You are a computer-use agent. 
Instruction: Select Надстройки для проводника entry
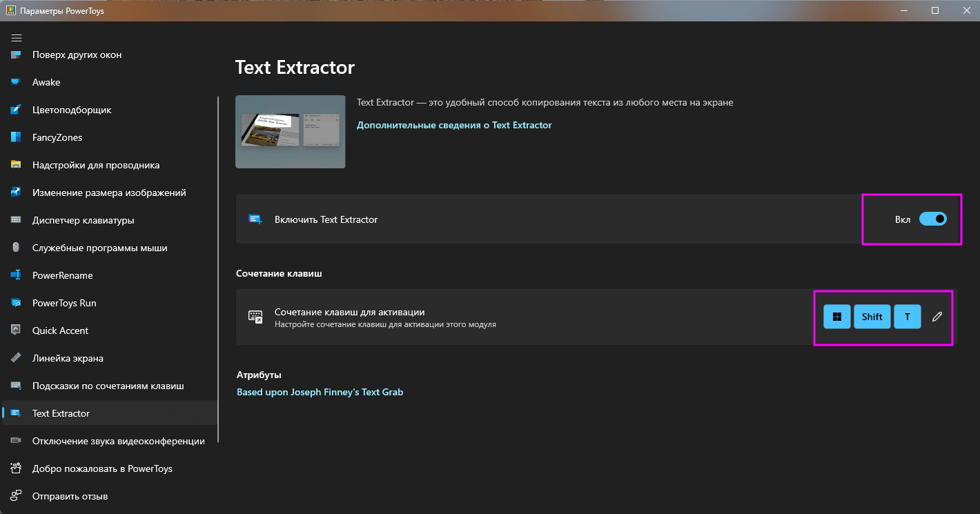[109, 165]
